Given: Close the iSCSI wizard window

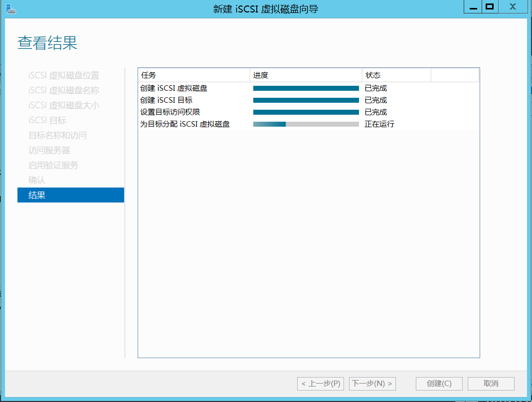Looking at the screenshot, I should point(513,7).
